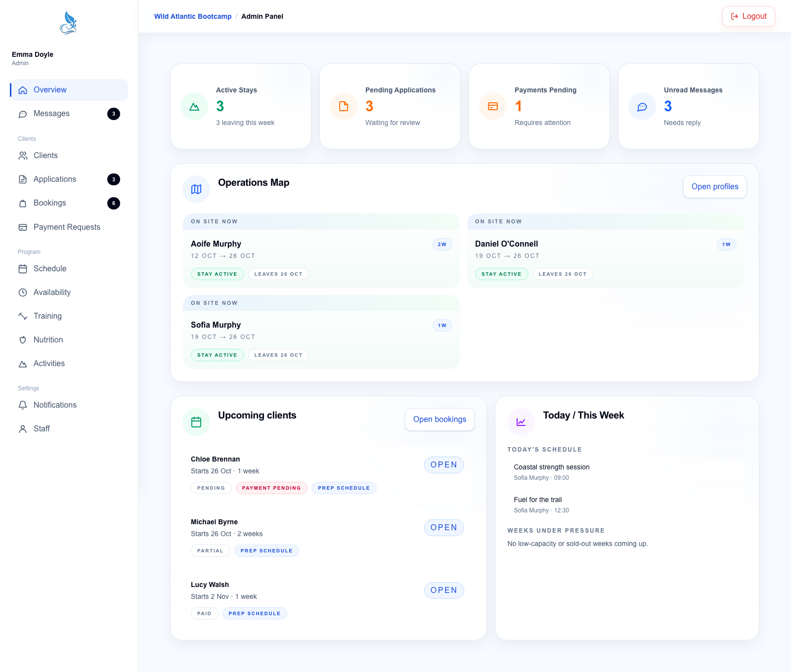791x672 pixels.
Task: Click the Bookings count badge showing 6
Action: click(114, 203)
